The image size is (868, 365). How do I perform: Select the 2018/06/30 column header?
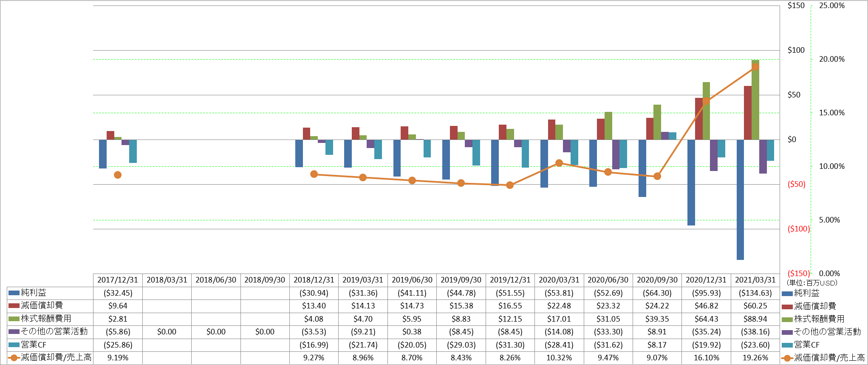(x=216, y=280)
